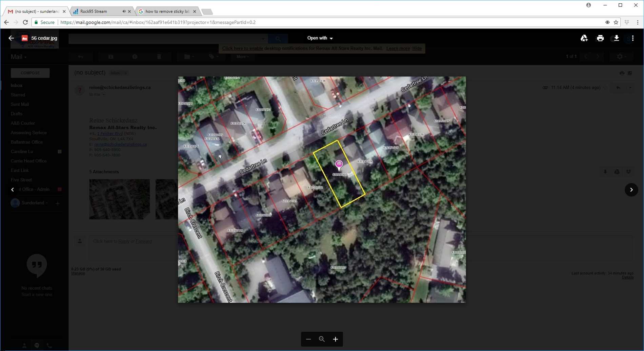The width and height of the screenshot is (644, 351).
Task: Open the Sent Mail folder
Action: coord(20,105)
